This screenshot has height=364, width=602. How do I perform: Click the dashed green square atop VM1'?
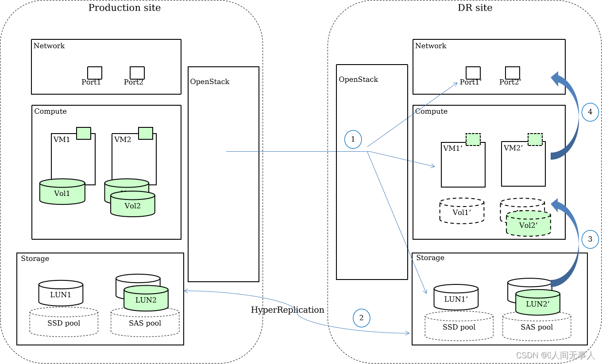(x=473, y=139)
